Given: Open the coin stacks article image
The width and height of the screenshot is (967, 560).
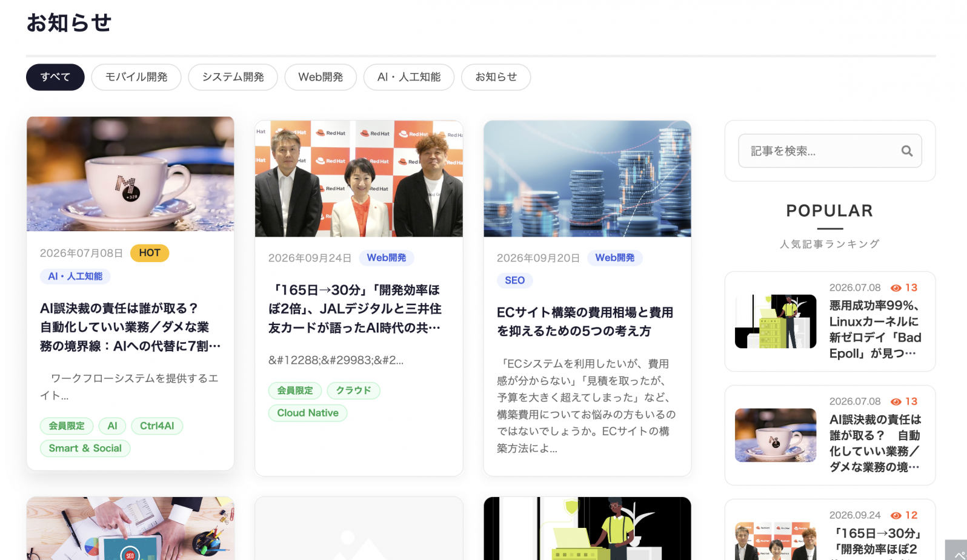Looking at the screenshot, I should tap(587, 179).
